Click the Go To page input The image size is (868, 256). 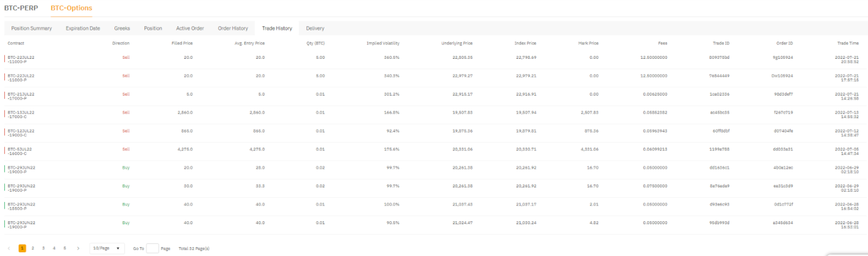153,249
